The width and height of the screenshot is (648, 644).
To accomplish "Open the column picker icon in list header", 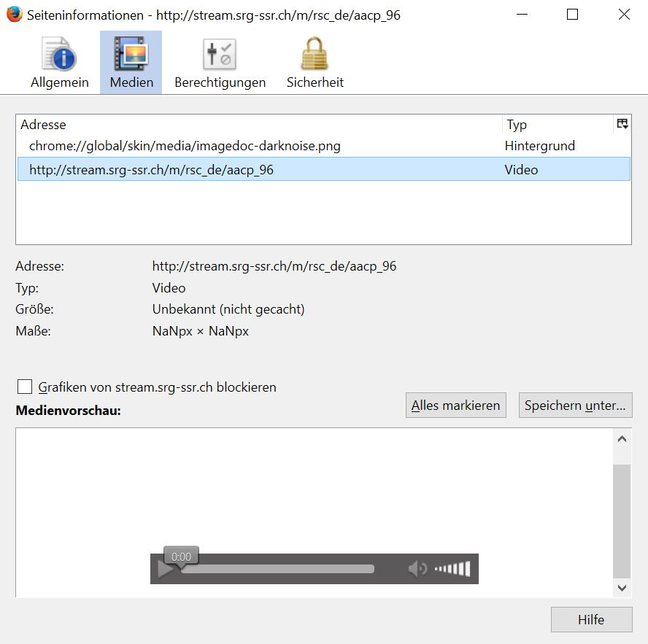I will (622, 124).
